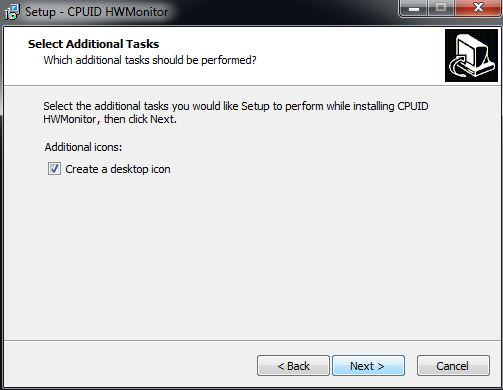Click the separator line above the buttons
The image size is (503, 390).
252,340
